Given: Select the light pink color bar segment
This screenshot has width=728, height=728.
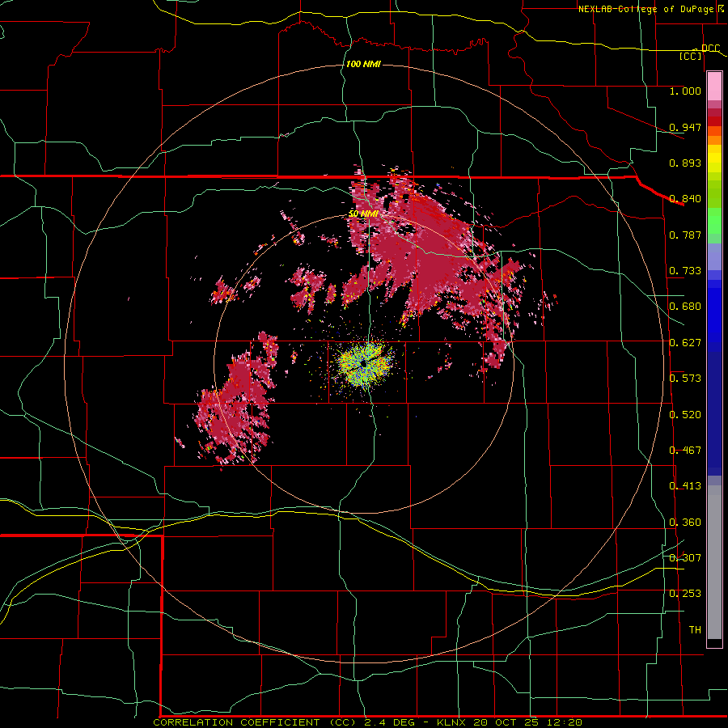Looking at the screenshot, I should tap(714, 87).
